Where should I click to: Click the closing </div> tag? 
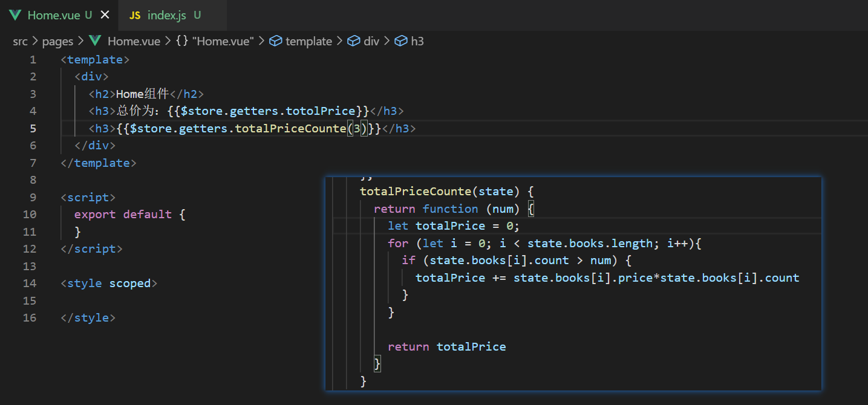click(95, 145)
